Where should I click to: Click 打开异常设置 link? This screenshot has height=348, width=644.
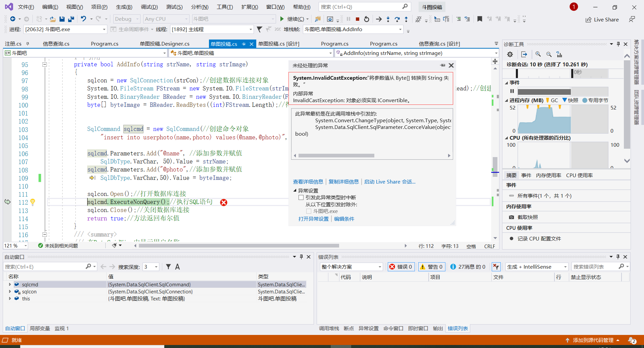tap(313, 219)
